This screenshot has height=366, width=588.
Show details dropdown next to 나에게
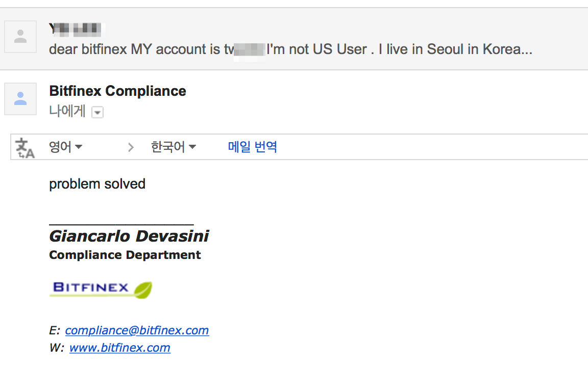97,112
